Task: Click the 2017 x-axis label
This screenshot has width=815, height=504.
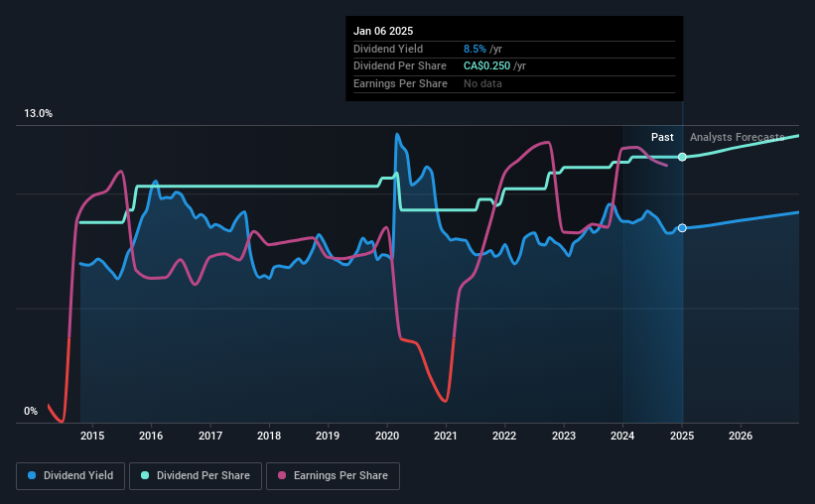Action: pyautogui.click(x=210, y=436)
